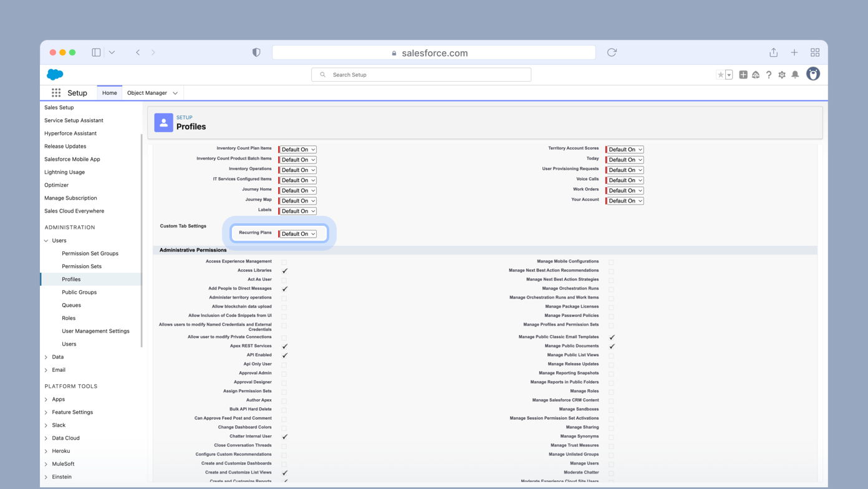Open the user avatar profile menu
Viewport: 868px width, 489px height.
pos(813,74)
